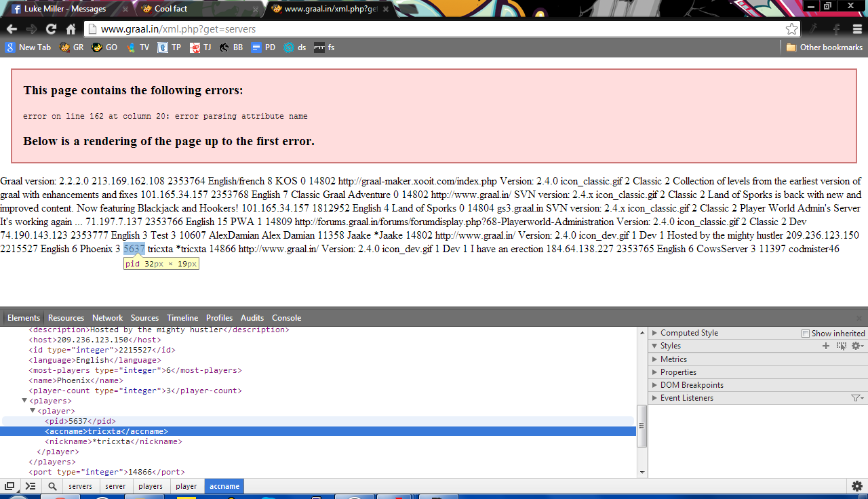This screenshot has width=868, height=499.
Task: Select the <name>Phoenix</name> DOM row
Action: pos(319,380)
